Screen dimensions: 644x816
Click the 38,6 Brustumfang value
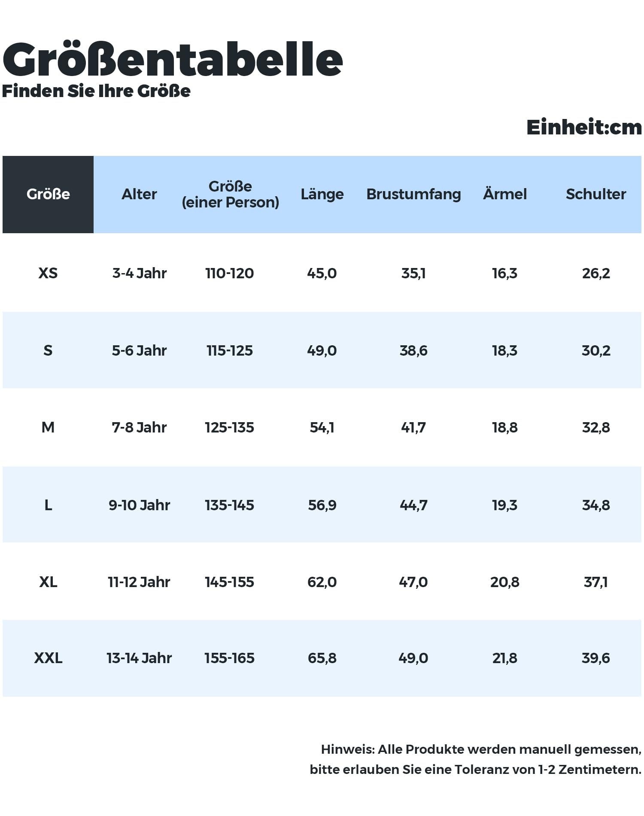413,350
